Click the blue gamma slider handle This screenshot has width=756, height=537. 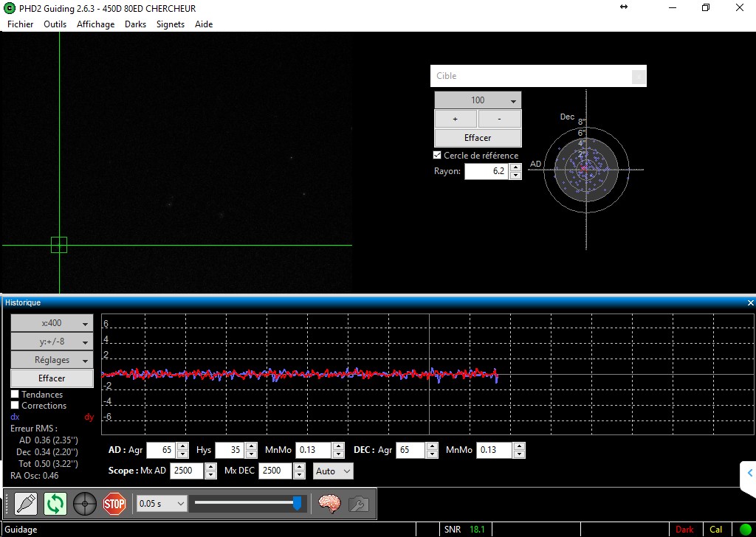pyautogui.click(x=297, y=503)
